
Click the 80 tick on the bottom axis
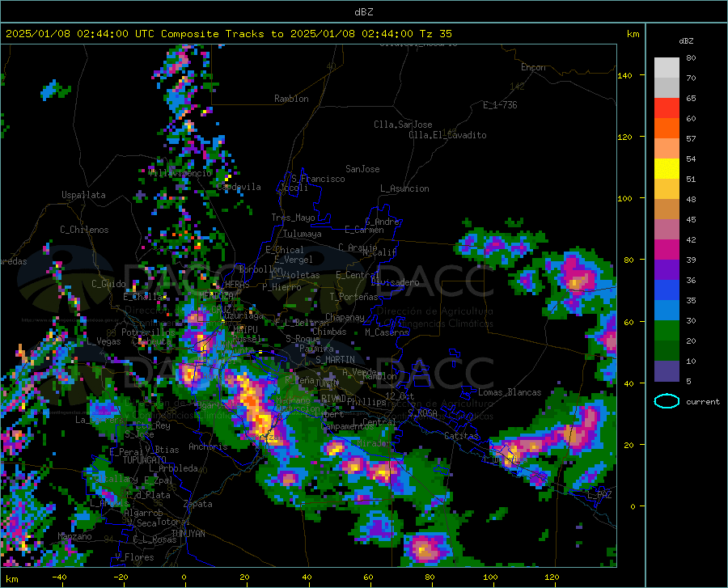[x=430, y=577]
